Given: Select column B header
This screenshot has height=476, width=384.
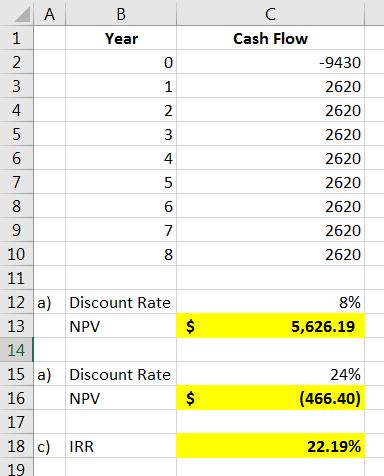Looking at the screenshot, I should (x=121, y=14).
